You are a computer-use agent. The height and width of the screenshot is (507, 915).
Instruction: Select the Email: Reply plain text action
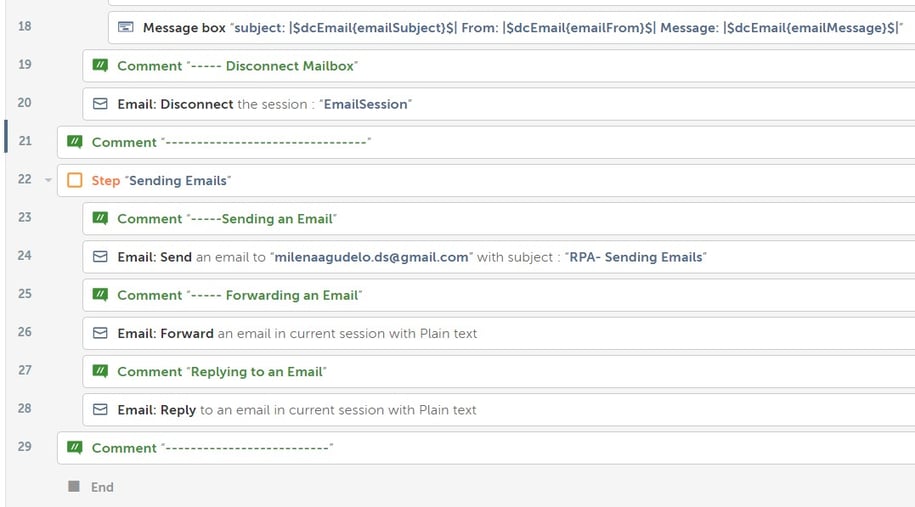(x=499, y=410)
